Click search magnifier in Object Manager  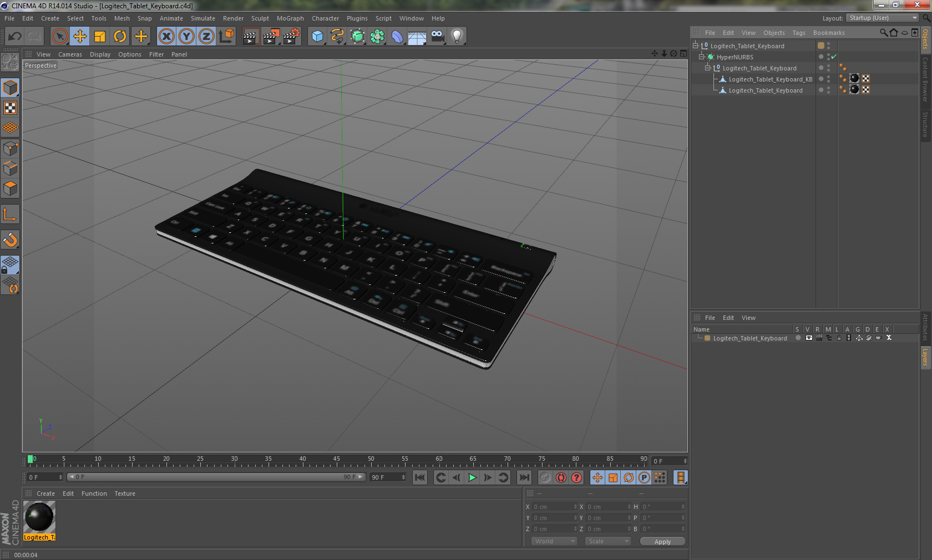[x=884, y=33]
